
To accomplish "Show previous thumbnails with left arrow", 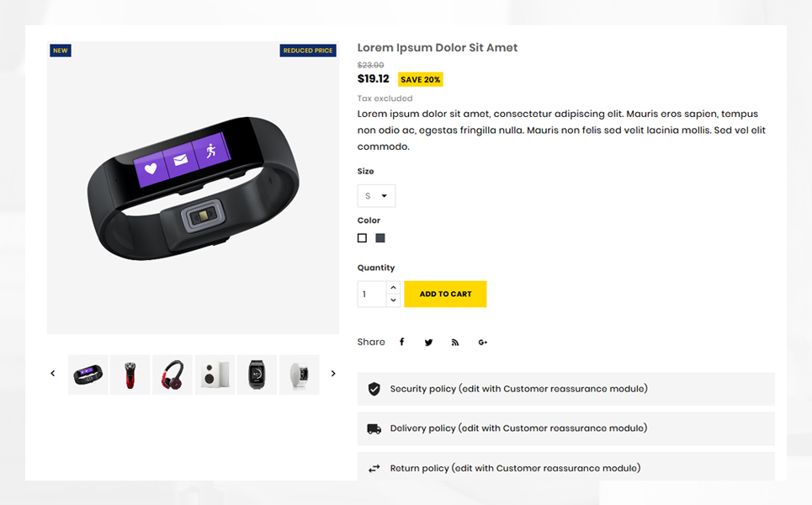I will pyautogui.click(x=53, y=373).
